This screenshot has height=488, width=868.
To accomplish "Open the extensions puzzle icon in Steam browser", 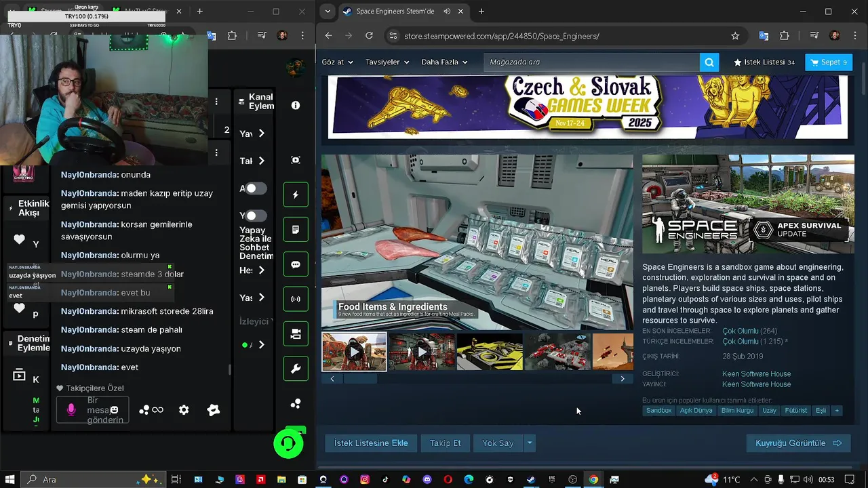I will [x=785, y=36].
